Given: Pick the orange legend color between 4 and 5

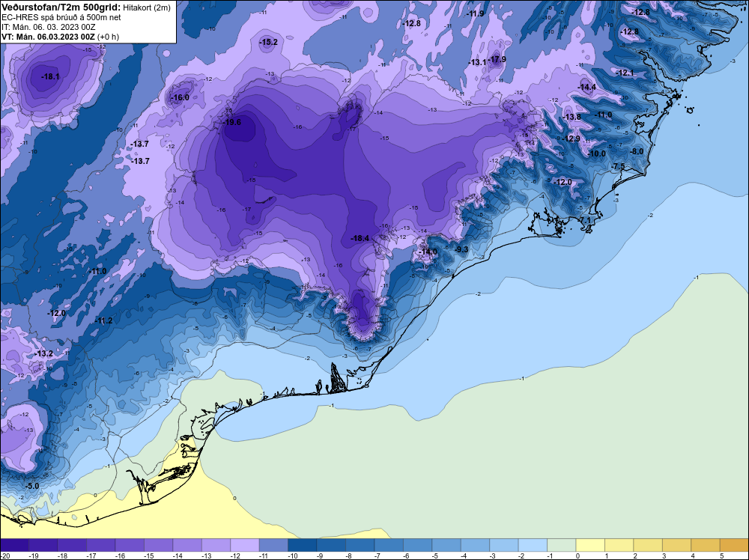Looking at the screenshot, I should pos(706,545).
